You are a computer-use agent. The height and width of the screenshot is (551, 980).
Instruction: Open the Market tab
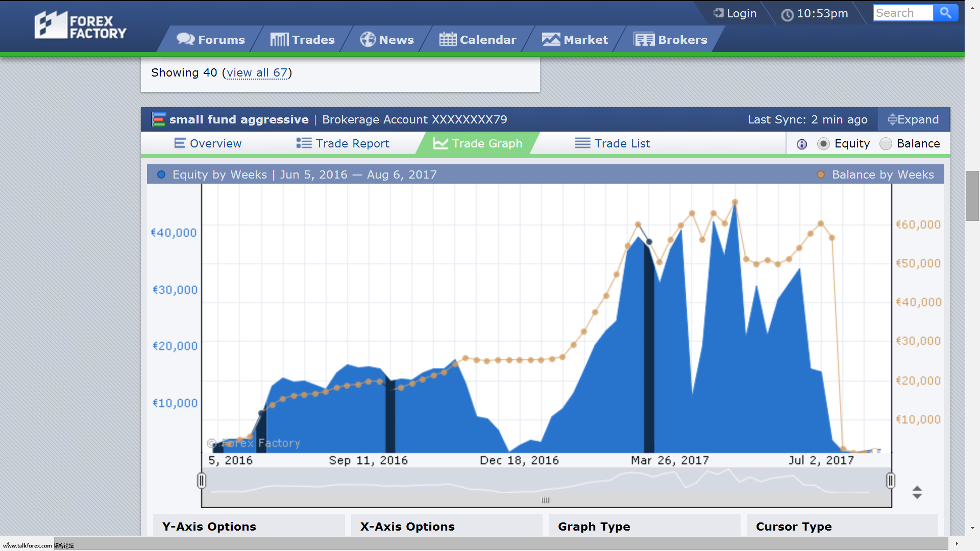(x=575, y=39)
